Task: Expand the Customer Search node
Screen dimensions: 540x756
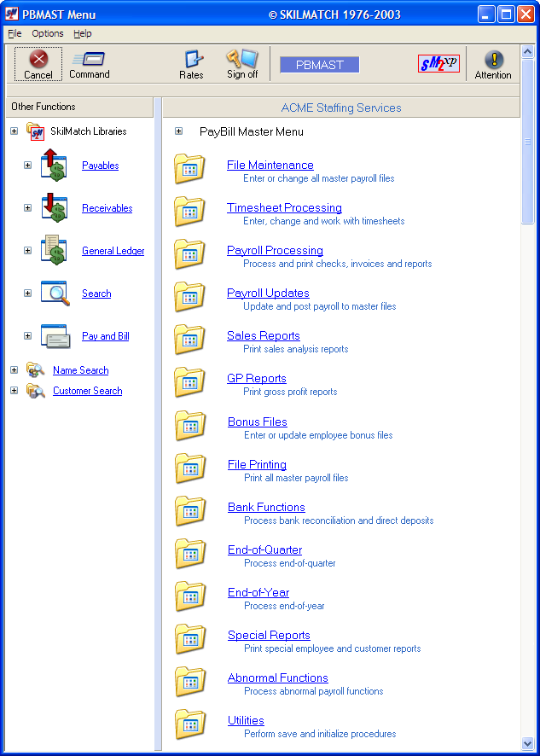Action: [x=14, y=391]
